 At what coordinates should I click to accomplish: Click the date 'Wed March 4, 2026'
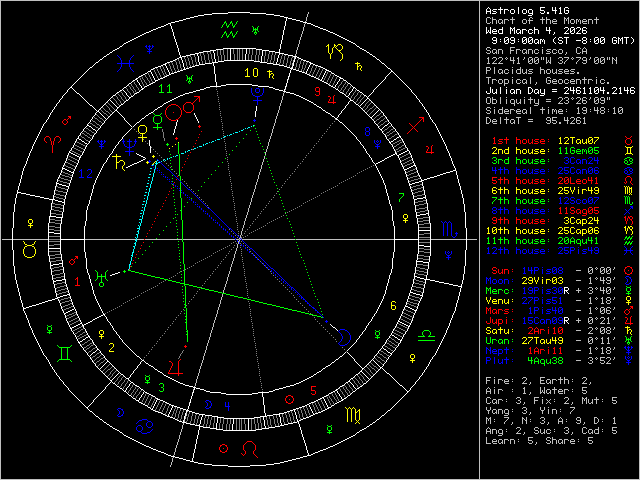(537, 31)
